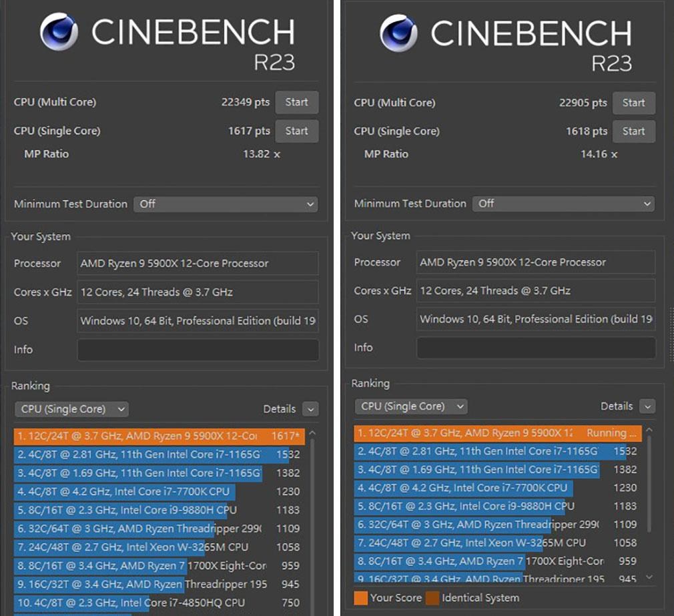Viewport: 674px width, 616px height.
Task: Click the Maxon sphere logo in left window
Action: coord(59,31)
